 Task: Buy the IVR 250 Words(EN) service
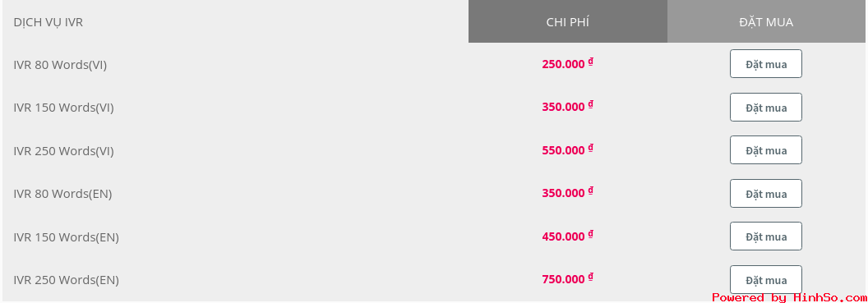[x=765, y=279]
